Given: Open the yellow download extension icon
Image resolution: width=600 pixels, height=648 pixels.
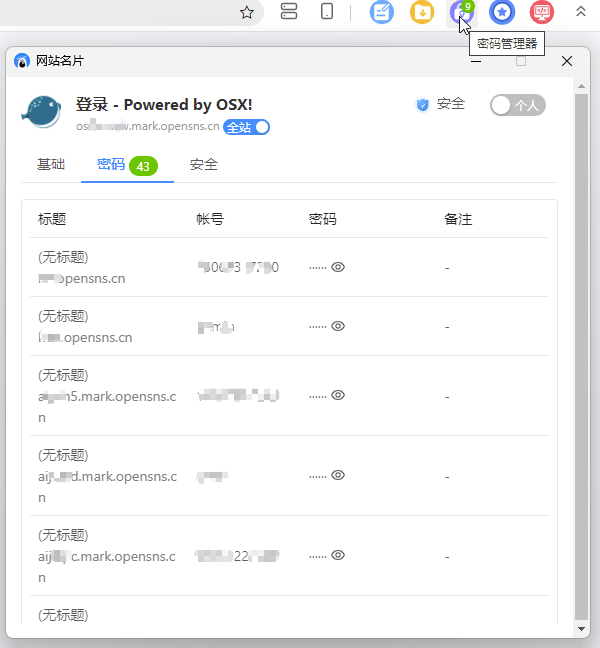Looking at the screenshot, I should (x=422, y=12).
